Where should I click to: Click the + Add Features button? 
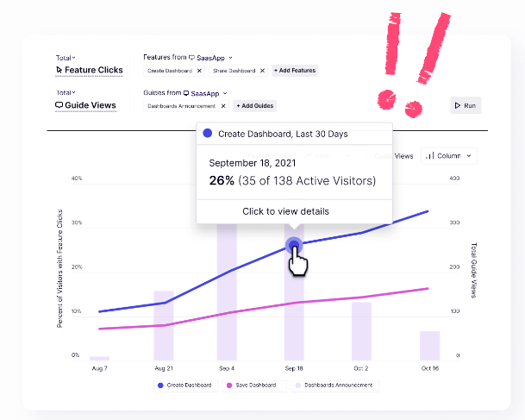pyautogui.click(x=295, y=71)
